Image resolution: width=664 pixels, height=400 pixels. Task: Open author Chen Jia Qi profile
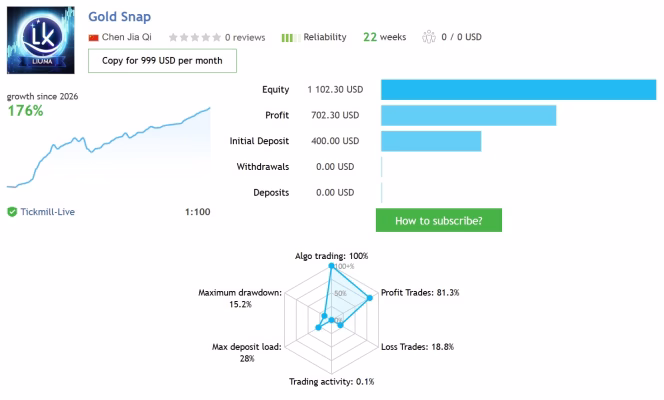127,37
